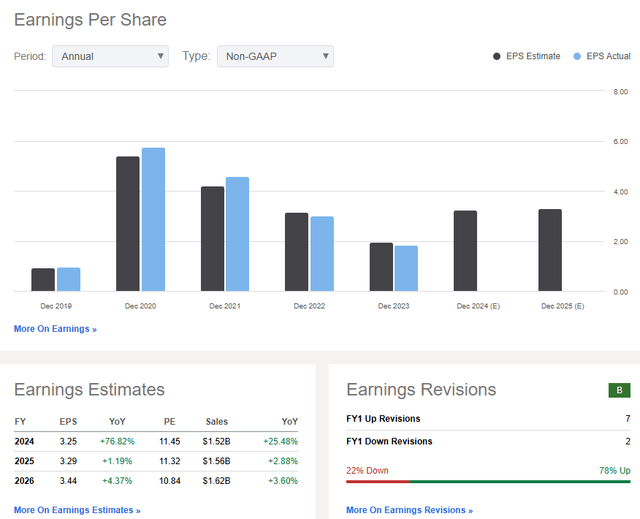Click the Earnings Estimates heading
This screenshot has width=640, height=519.
tap(89, 390)
